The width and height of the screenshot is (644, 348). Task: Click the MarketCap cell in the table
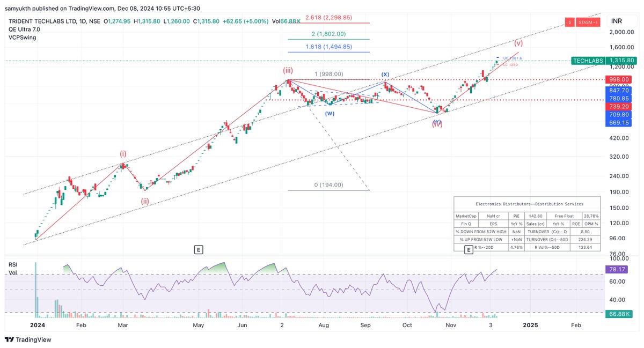coord(466,216)
